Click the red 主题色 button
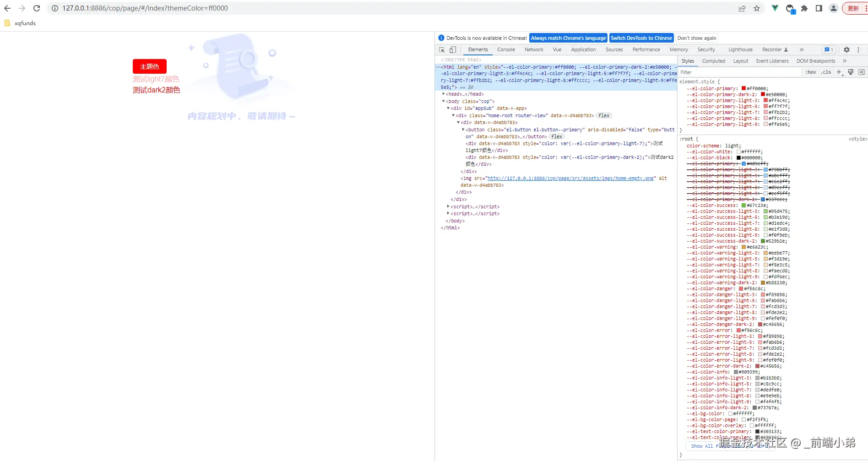868x461 pixels. (x=150, y=66)
